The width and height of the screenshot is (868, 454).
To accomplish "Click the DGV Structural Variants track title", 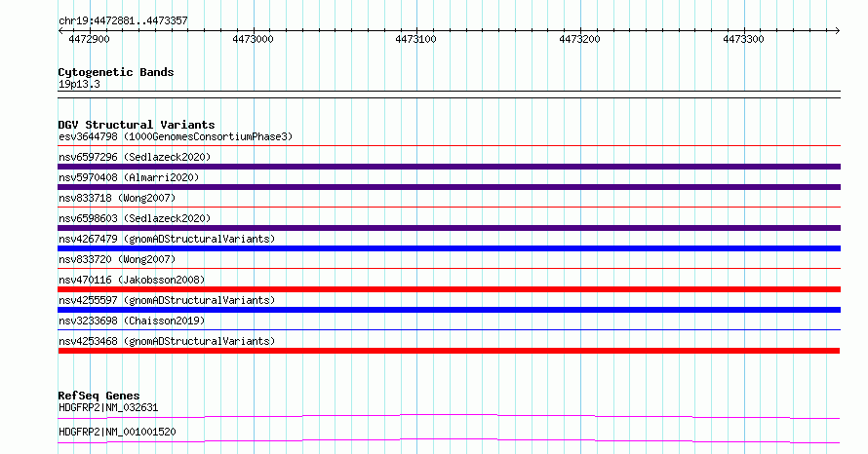I will pos(137,125).
